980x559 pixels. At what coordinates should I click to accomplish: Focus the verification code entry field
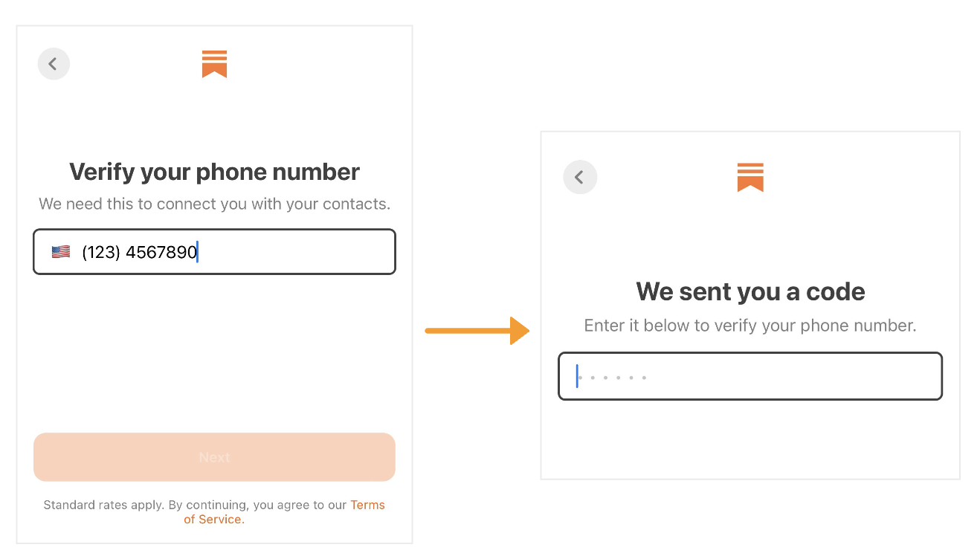(750, 376)
